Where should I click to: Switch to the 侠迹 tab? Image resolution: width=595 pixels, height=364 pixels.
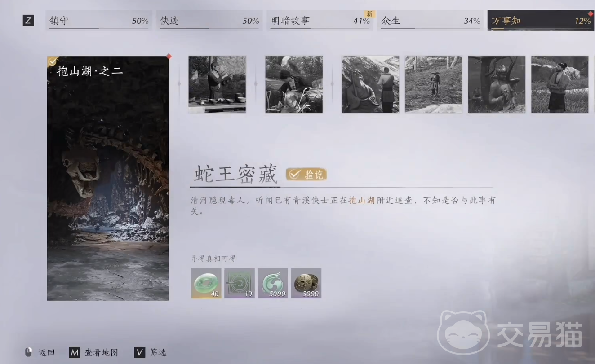209,21
